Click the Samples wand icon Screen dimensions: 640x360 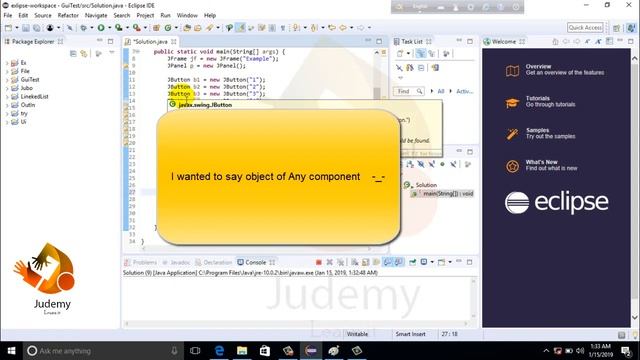512,134
